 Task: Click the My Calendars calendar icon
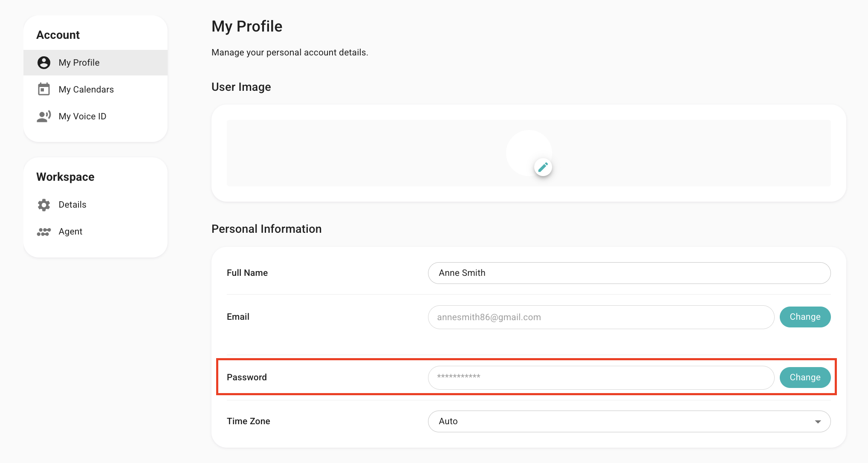click(44, 89)
